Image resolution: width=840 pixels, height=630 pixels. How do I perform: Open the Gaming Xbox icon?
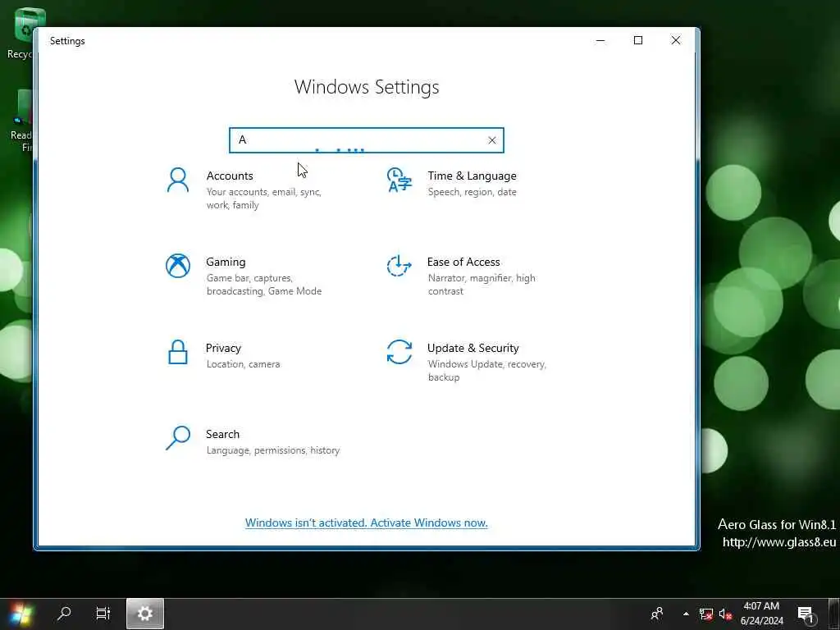pyautogui.click(x=177, y=266)
